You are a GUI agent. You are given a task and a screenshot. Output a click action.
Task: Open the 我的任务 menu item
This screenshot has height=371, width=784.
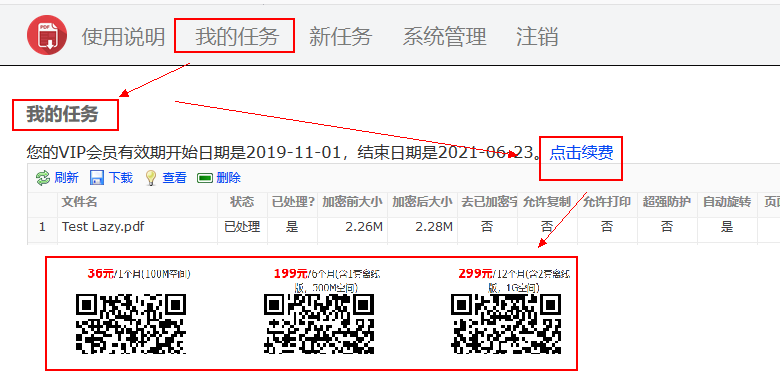(x=236, y=36)
